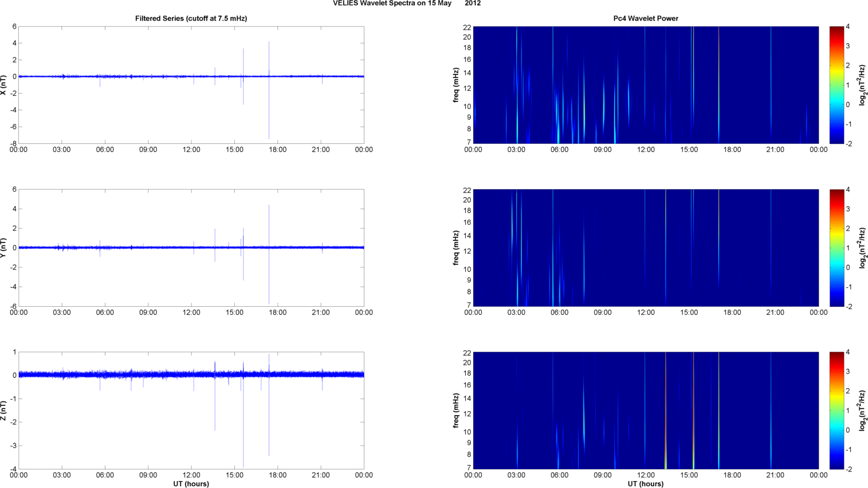
Task: Click the bottom wavelet panel's colorbar
Action: pos(836,411)
